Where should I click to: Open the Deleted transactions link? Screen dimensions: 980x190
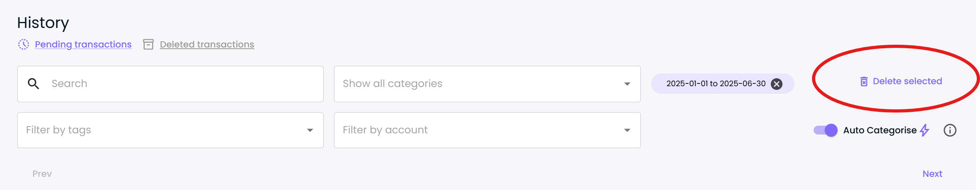(207, 44)
